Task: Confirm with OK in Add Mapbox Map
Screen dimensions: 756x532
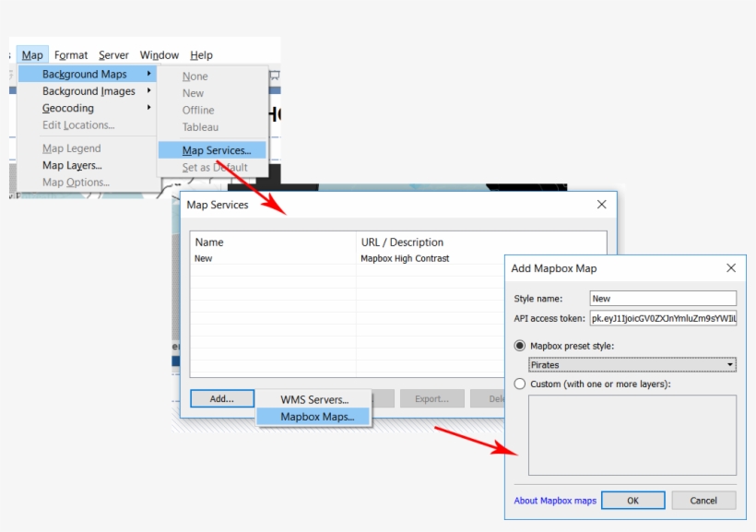Action: (632, 500)
